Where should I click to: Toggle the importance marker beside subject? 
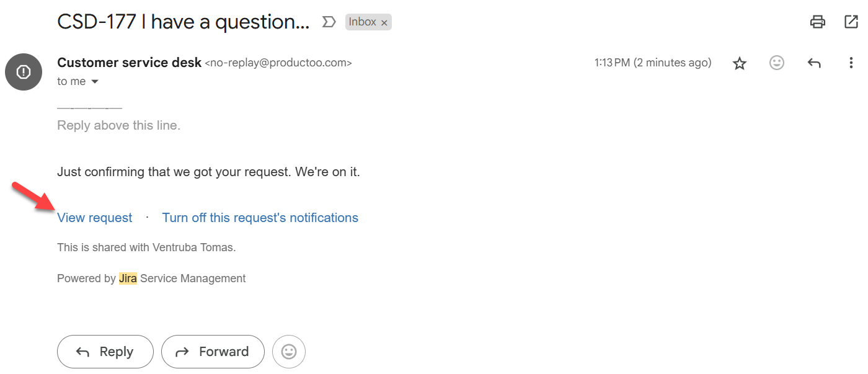click(x=329, y=22)
